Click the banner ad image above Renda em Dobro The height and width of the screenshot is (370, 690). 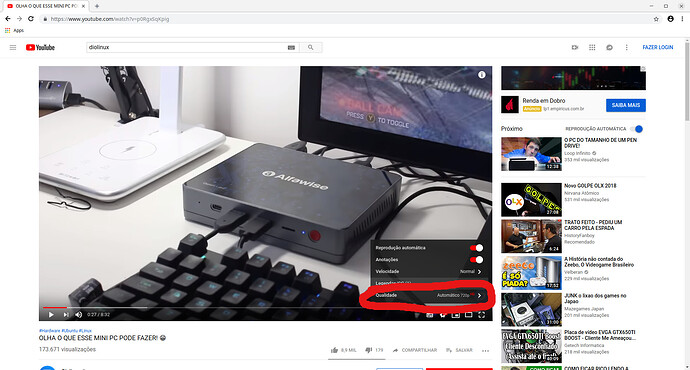tap(573, 78)
